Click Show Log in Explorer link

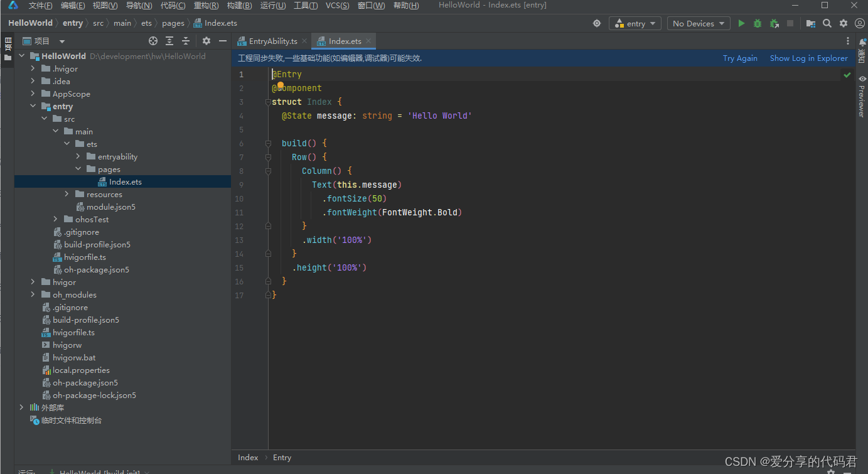tap(809, 58)
